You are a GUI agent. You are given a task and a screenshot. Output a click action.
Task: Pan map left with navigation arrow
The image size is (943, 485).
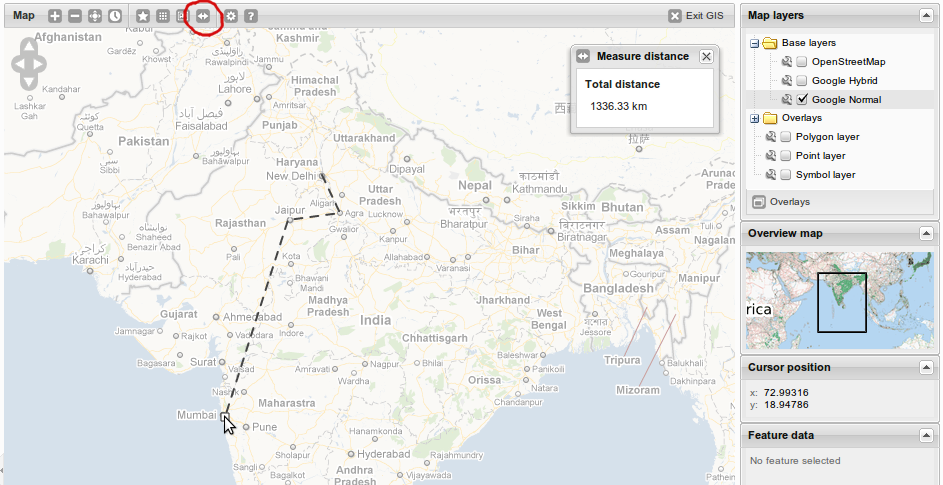click(19, 64)
